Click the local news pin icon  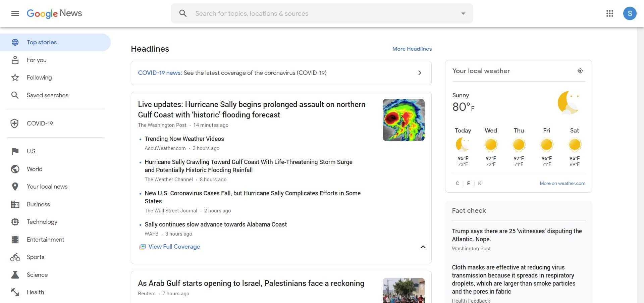[x=15, y=187]
